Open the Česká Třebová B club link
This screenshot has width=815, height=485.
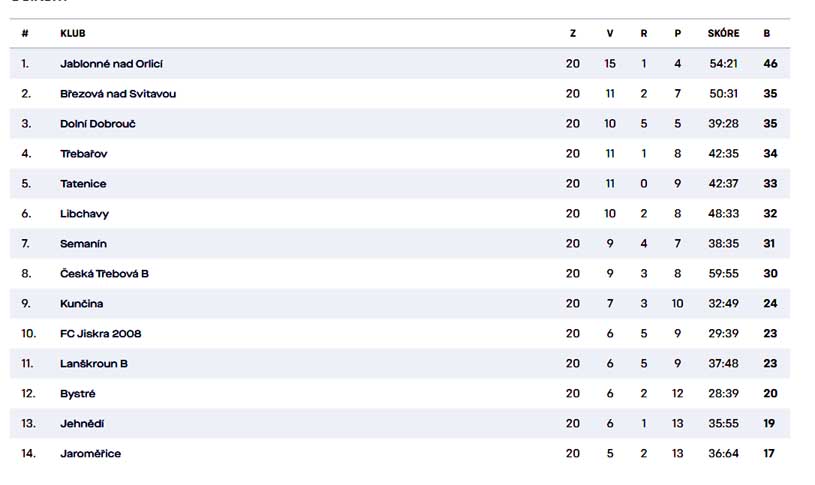(x=104, y=274)
